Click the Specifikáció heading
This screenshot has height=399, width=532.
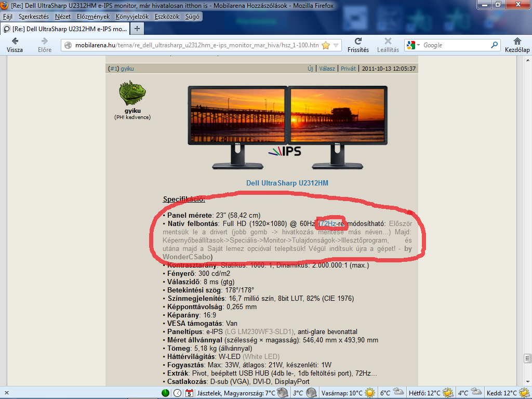pos(184,199)
